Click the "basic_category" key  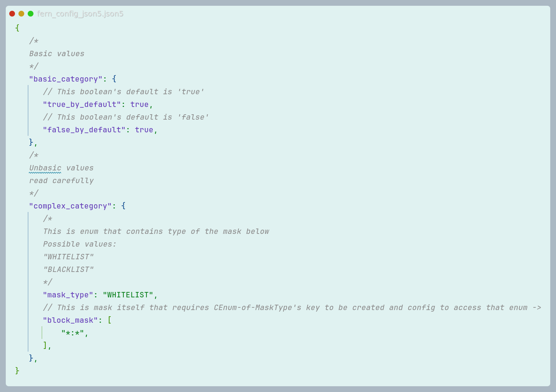(x=66, y=79)
